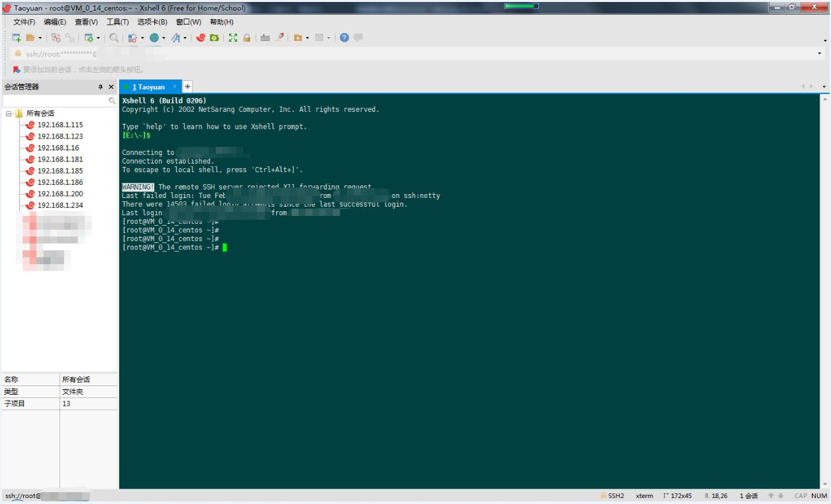Click the 172x45 terminal size indicator
Image resolution: width=831 pixels, height=504 pixels.
(x=677, y=495)
